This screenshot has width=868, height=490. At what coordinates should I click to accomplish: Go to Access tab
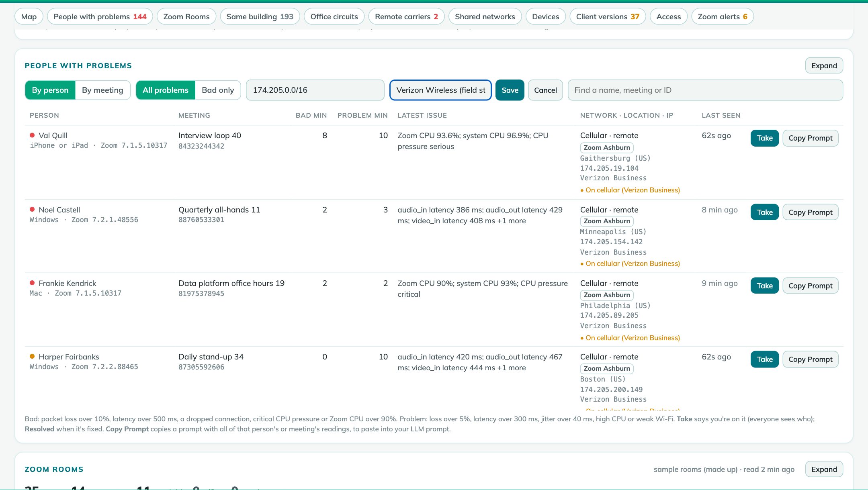pos(668,16)
